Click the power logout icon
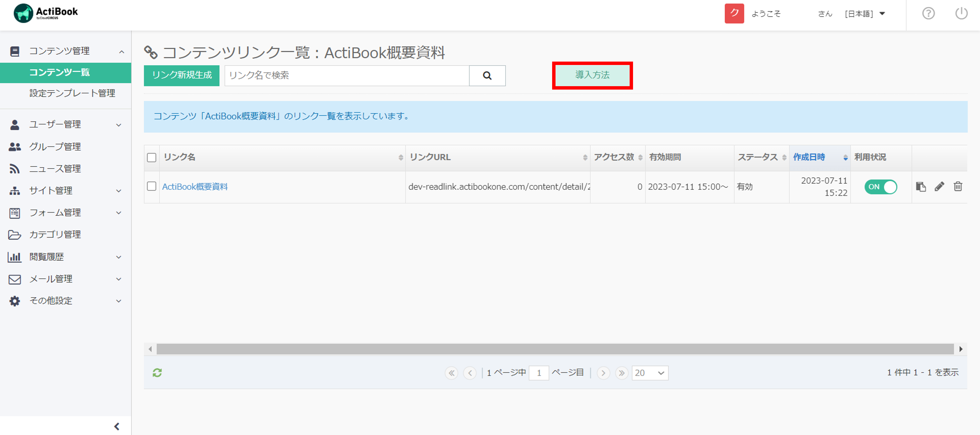This screenshot has width=980, height=435. pyautogui.click(x=961, y=14)
